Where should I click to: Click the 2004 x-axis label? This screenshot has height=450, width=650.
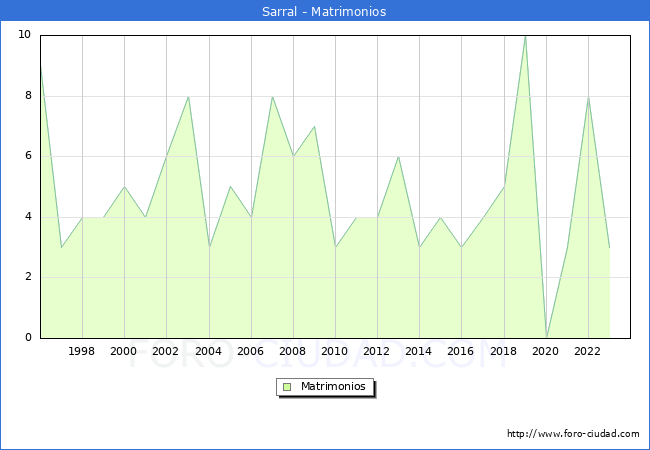click(x=208, y=351)
